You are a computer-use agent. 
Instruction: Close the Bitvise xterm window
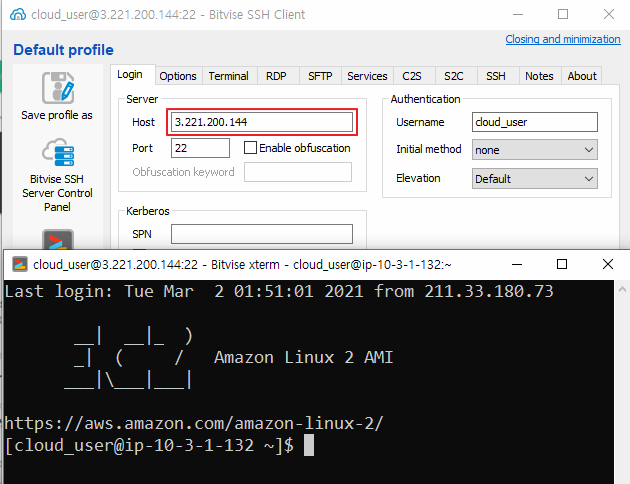tap(608, 264)
